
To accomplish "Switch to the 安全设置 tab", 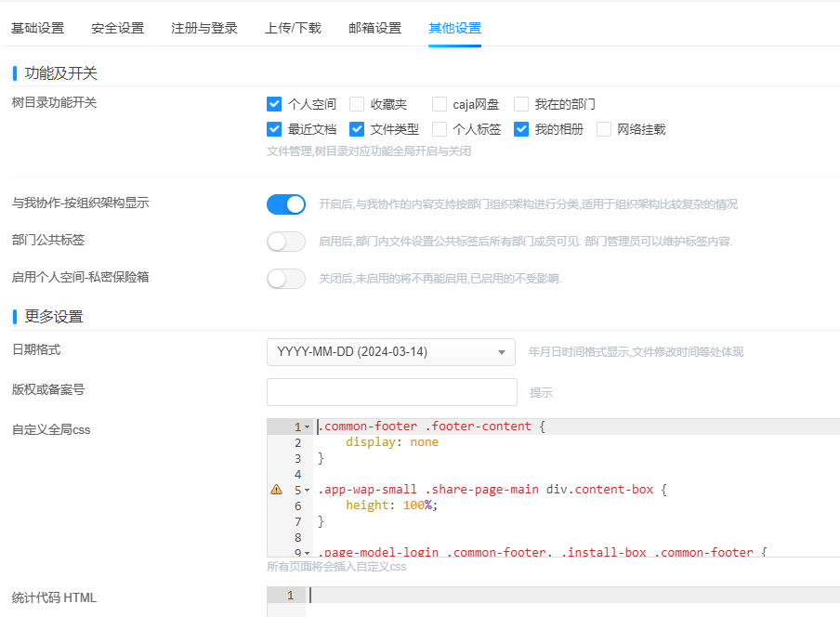I will click(118, 28).
